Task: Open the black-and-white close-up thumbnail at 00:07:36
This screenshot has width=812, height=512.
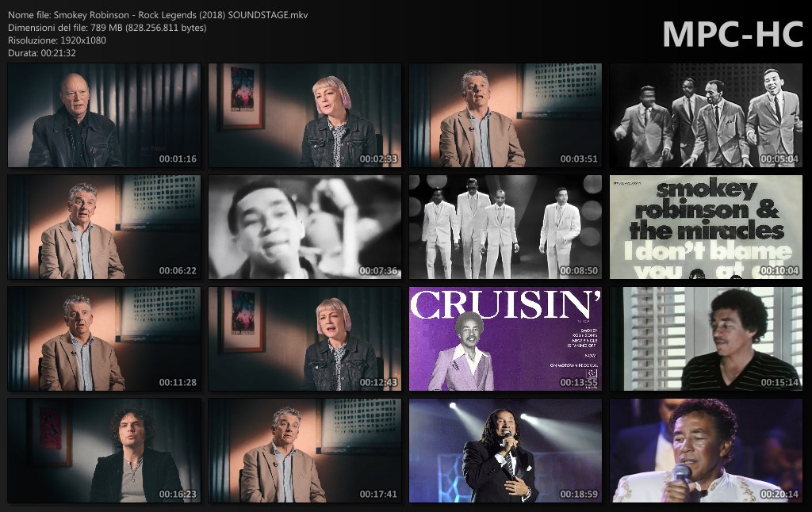Action: pyautogui.click(x=304, y=227)
